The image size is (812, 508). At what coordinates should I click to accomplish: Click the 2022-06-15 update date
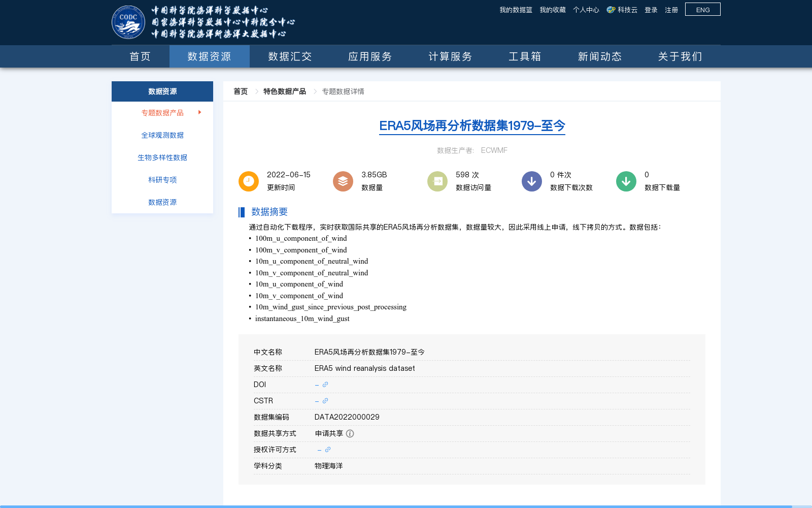pyautogui.click(x=289, y=175)
